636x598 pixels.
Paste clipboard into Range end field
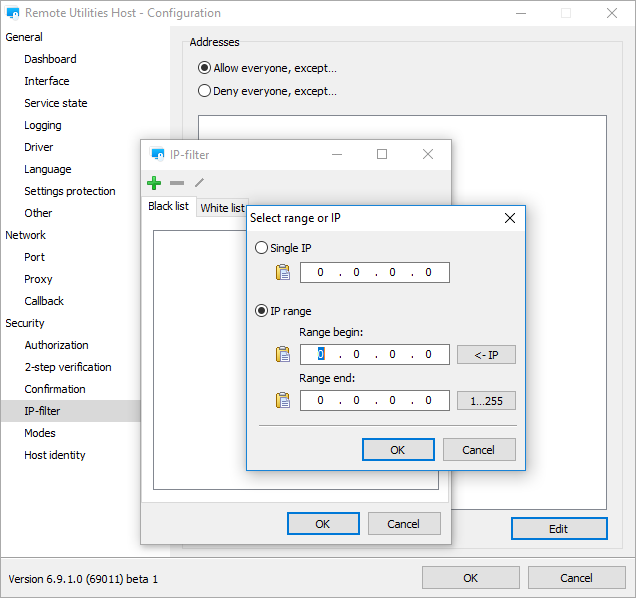click(283, 400)
